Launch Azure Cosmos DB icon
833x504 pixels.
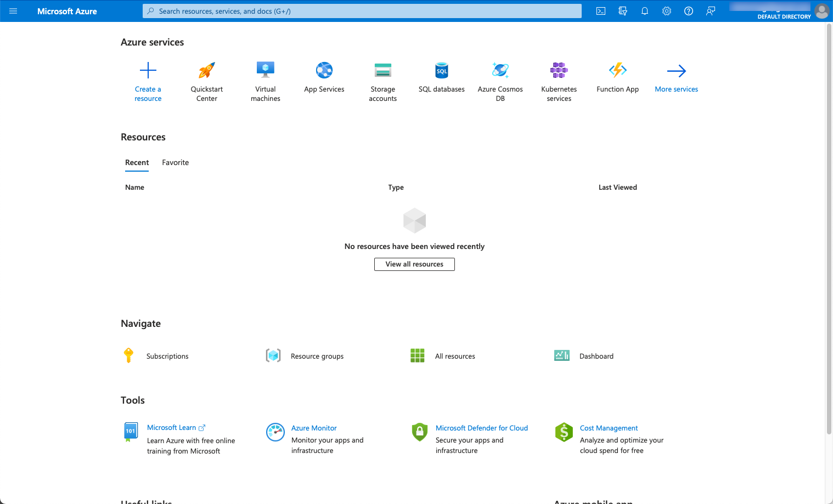(x=500, y=70)
